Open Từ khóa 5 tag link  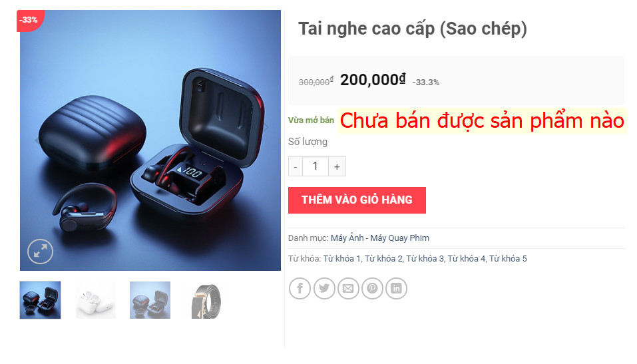pos(508,259)
